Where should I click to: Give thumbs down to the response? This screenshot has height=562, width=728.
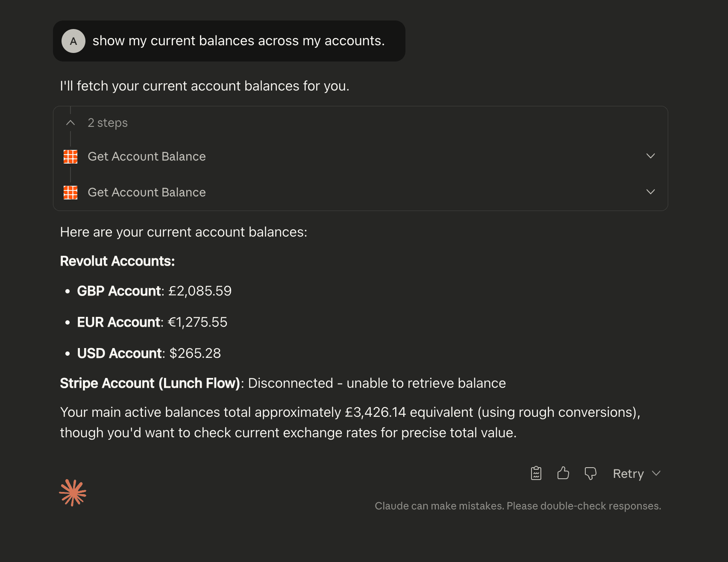590,473
